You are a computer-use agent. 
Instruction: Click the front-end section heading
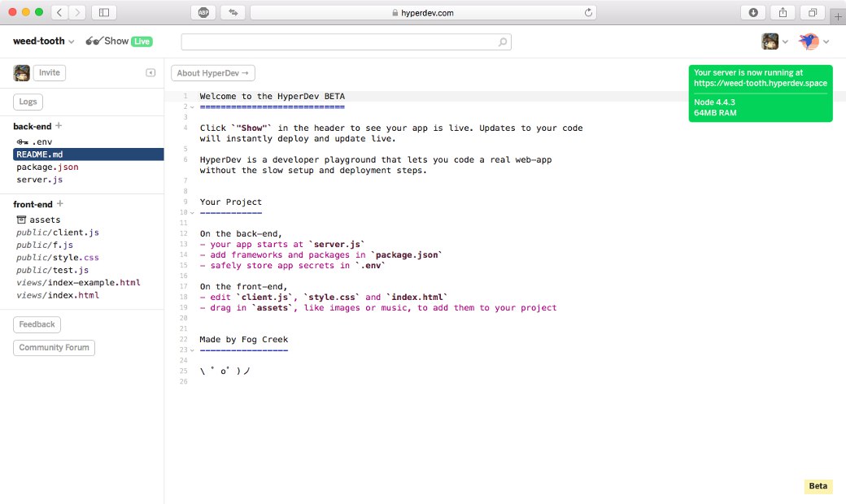pyautogui.click(x=33, y=204)
